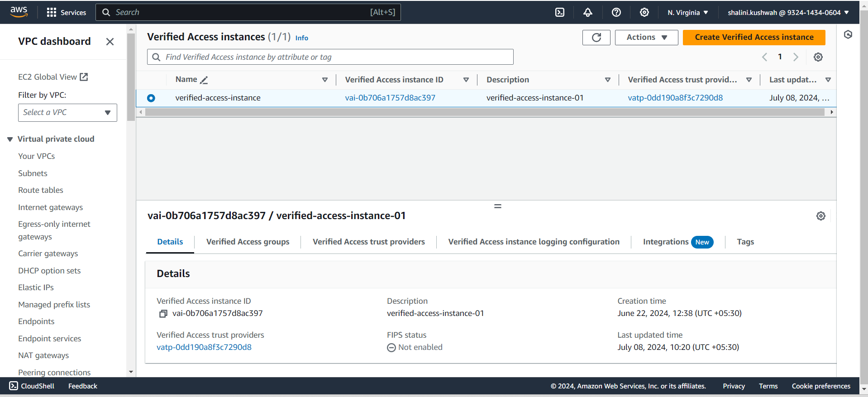The height and width of the screenshot is (397, 868).
Task: Go to next page of instances
Action: tap(796, 57)
